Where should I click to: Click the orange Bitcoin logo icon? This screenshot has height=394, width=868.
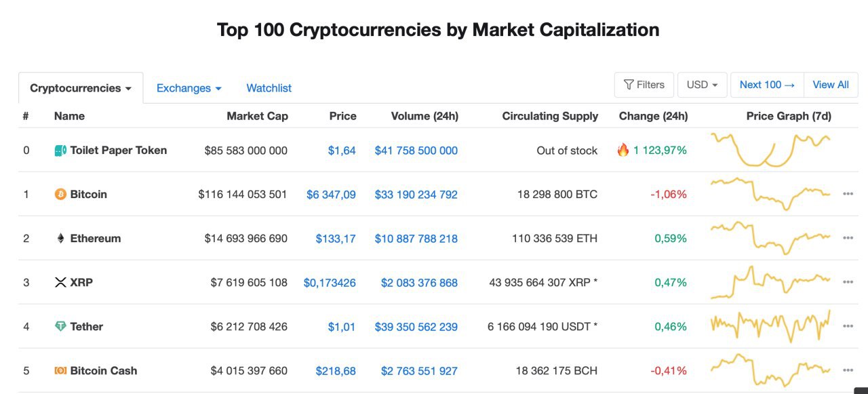pos(60,195)
